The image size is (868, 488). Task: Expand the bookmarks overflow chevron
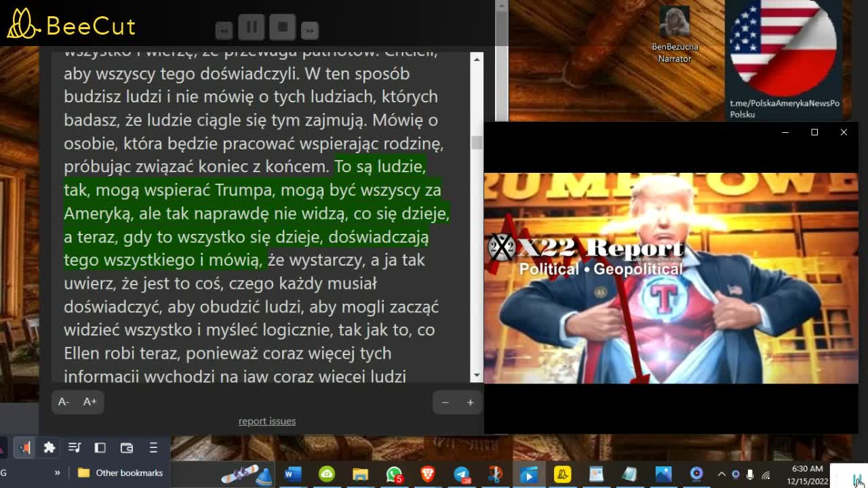point(57,472)
